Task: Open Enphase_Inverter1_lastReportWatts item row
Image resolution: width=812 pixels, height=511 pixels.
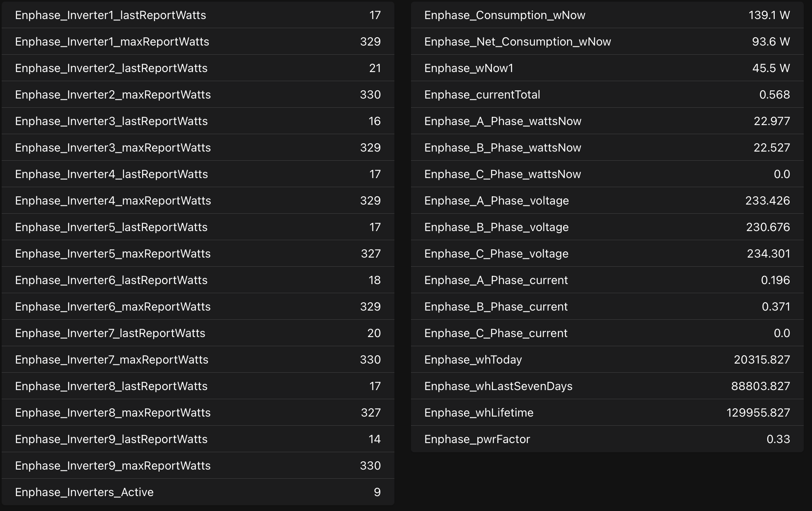Action: pos(198,15)
